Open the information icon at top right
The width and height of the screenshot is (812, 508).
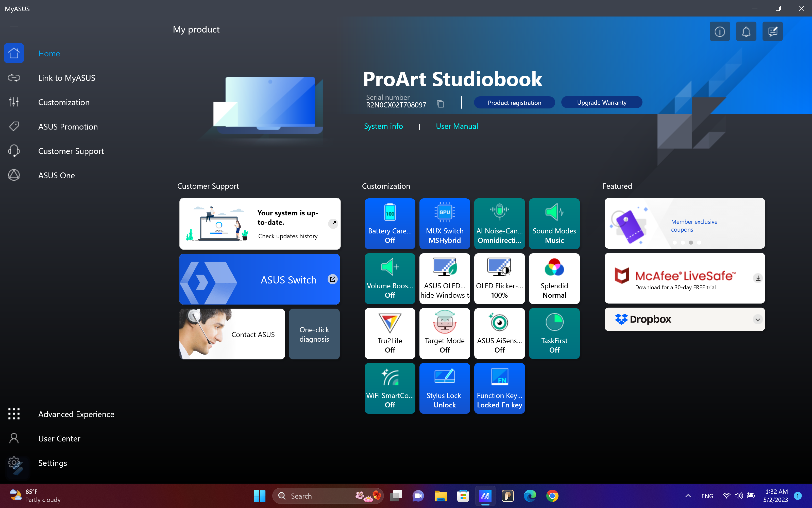(719, 31)
